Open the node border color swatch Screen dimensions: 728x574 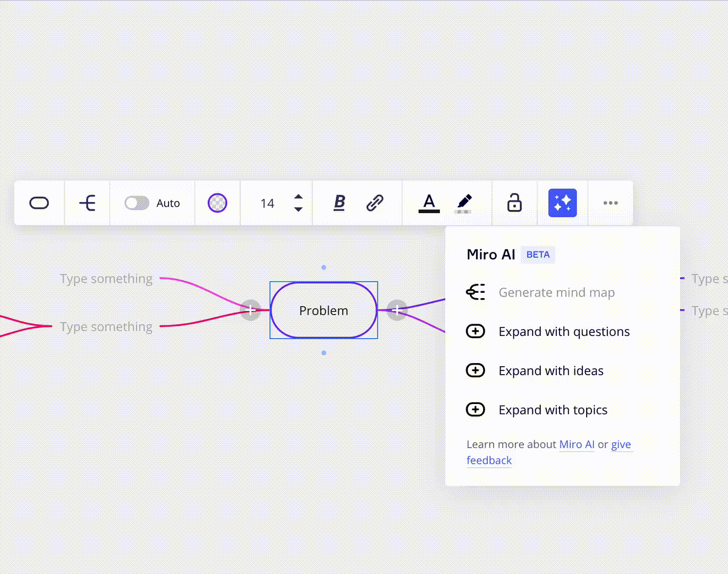click(x=217, y=203)
